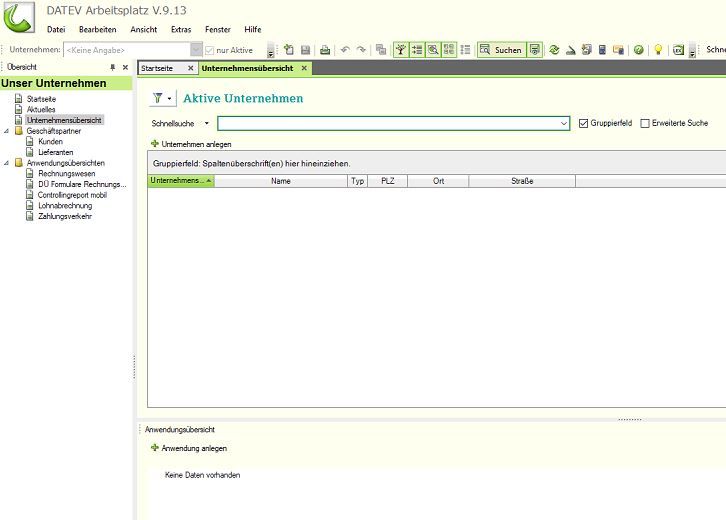Click Anwendung anlegen link

click(x=189, y=448)
